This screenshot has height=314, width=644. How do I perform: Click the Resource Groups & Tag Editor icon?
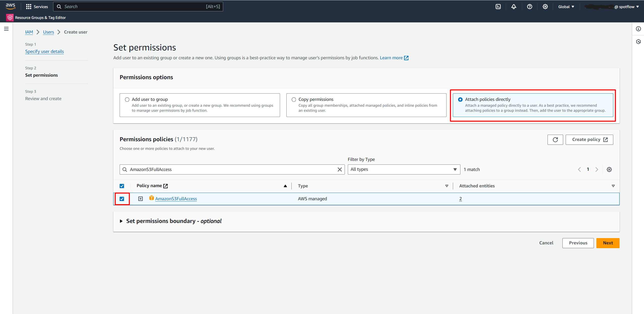pyautogui.click(x=10, y=17)
